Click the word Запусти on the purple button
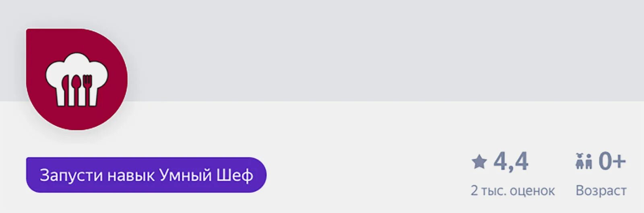 point(71,175)
